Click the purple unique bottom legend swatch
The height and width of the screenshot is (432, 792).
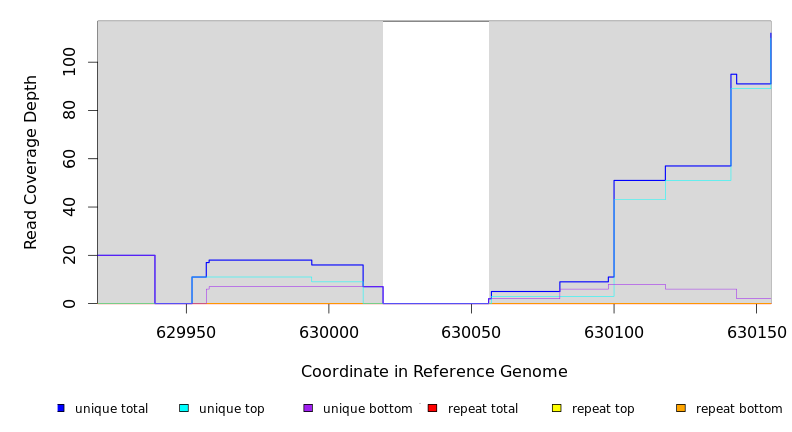[308, 408]
